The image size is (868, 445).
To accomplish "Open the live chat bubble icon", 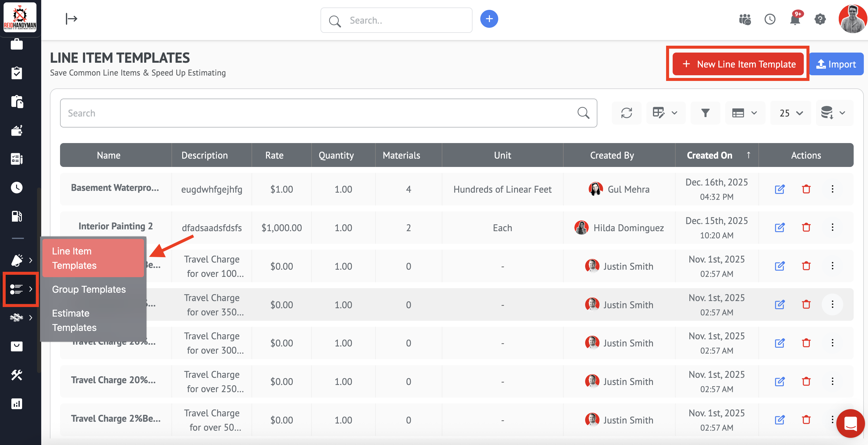I will click(850, 423).
